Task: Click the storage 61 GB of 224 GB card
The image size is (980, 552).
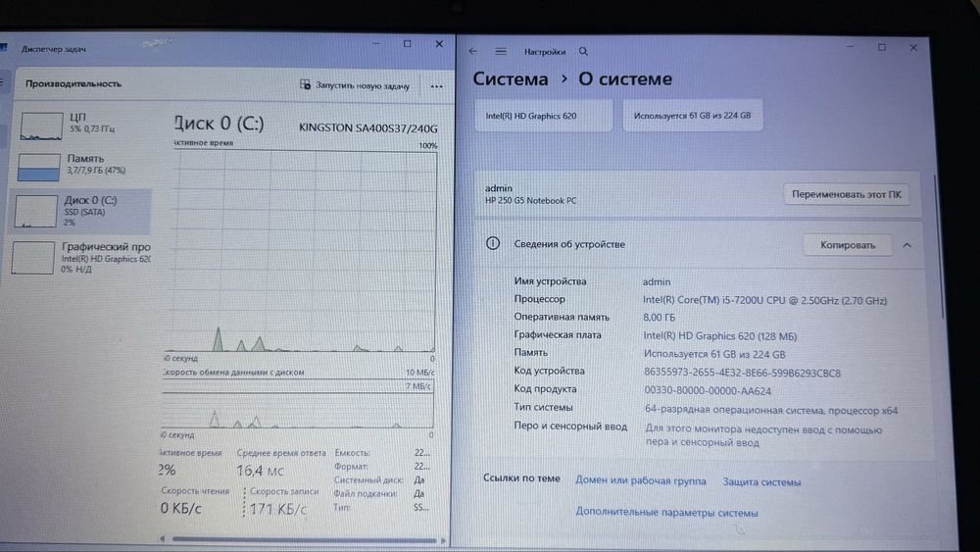Action: click(693, 116)
